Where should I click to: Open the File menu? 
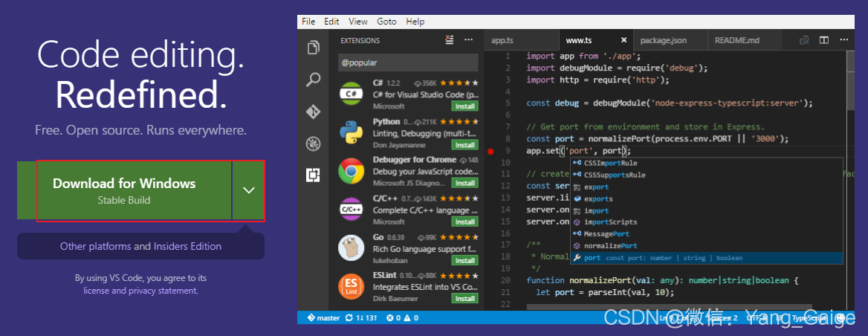308,22
